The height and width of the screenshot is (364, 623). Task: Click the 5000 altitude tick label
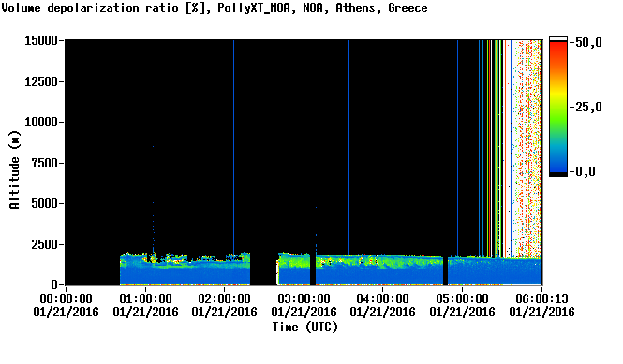pyautogui.click(x=45, y=203)
